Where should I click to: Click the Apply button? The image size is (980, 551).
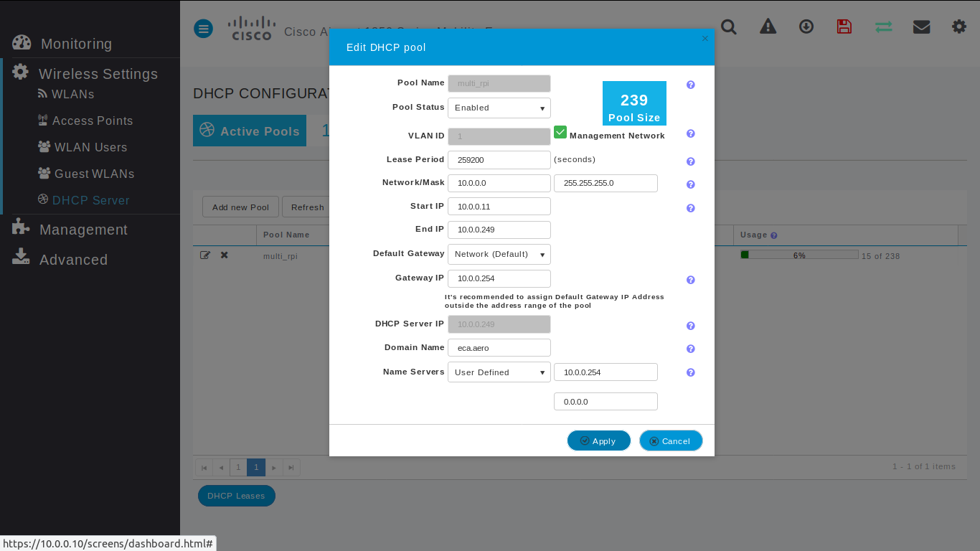pos(598,441)
